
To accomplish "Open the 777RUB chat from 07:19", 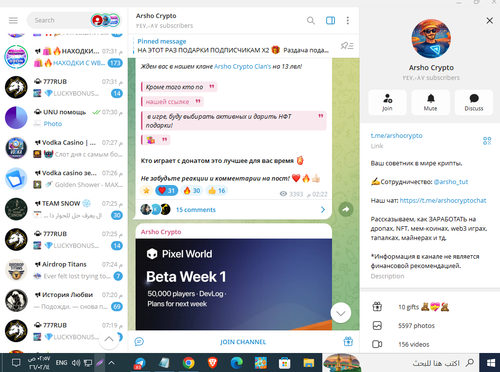I will (63, 331).
